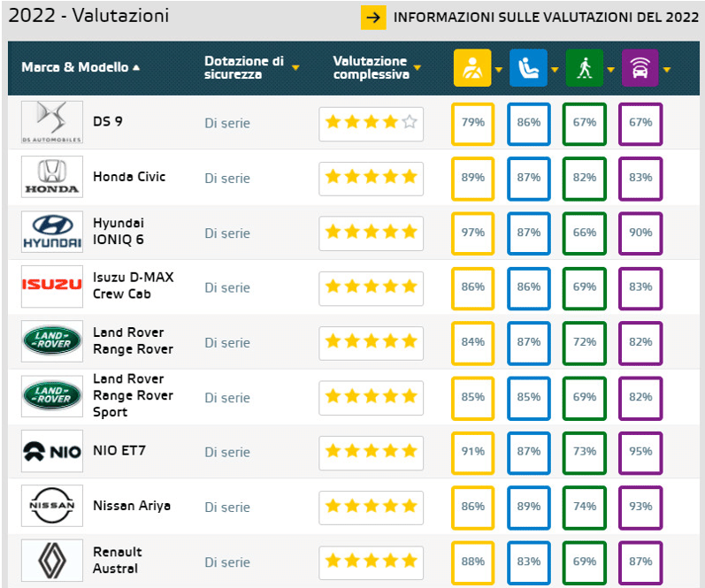
Task: Click Isuzu D-MAX safety assist 83%
Action: click(640, 288)
